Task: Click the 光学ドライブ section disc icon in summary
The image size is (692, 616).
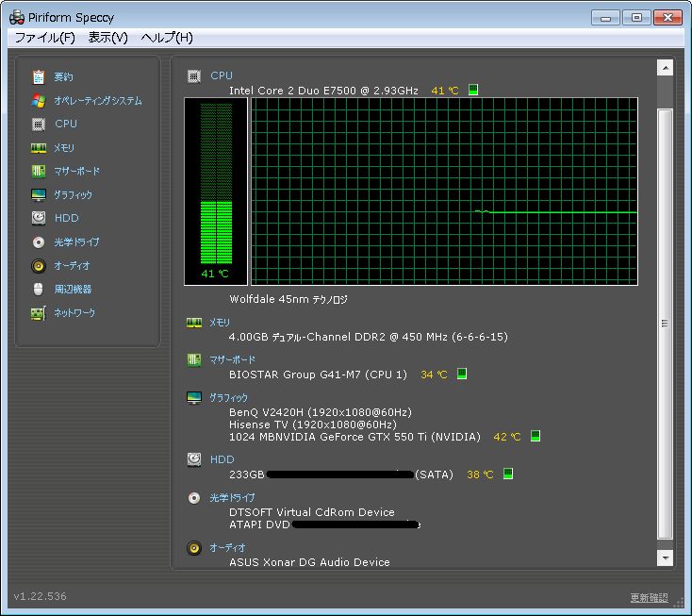Action: tap(194, 498)
